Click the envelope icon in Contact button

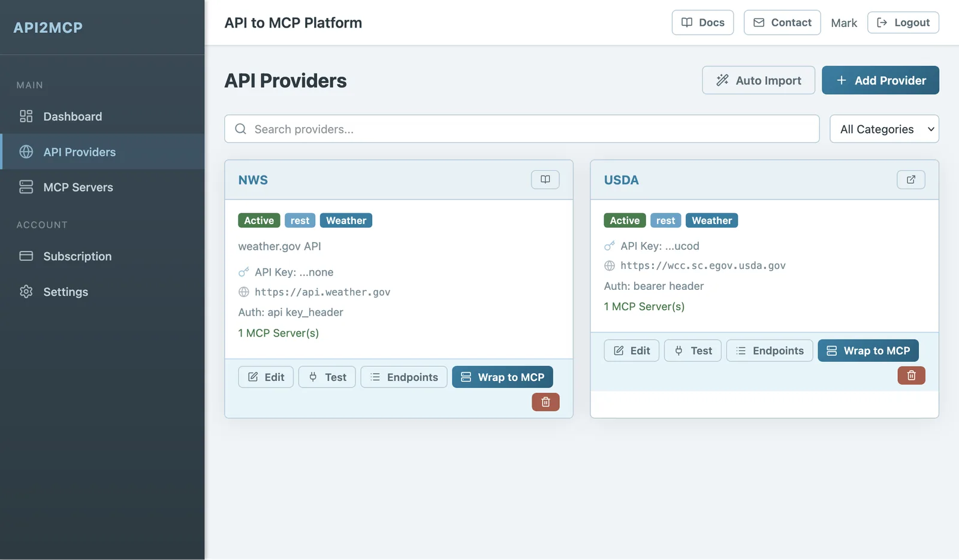point(758,22)
